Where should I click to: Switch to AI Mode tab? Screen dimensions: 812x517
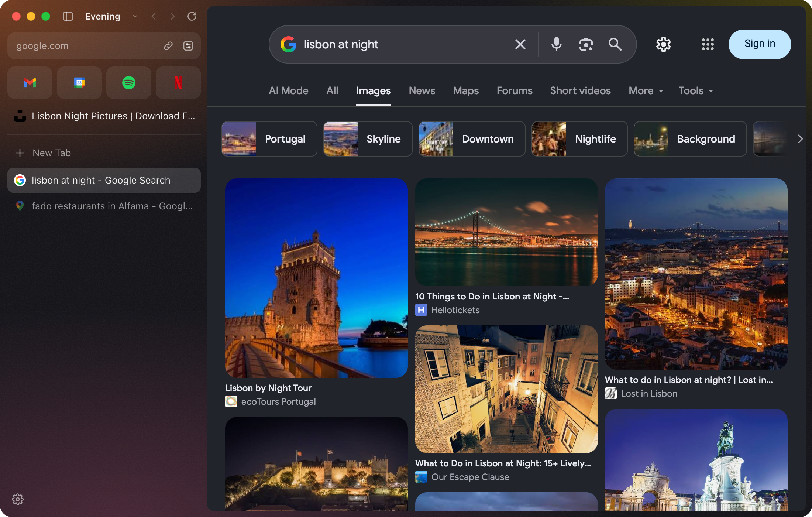[x=288, y=91]
